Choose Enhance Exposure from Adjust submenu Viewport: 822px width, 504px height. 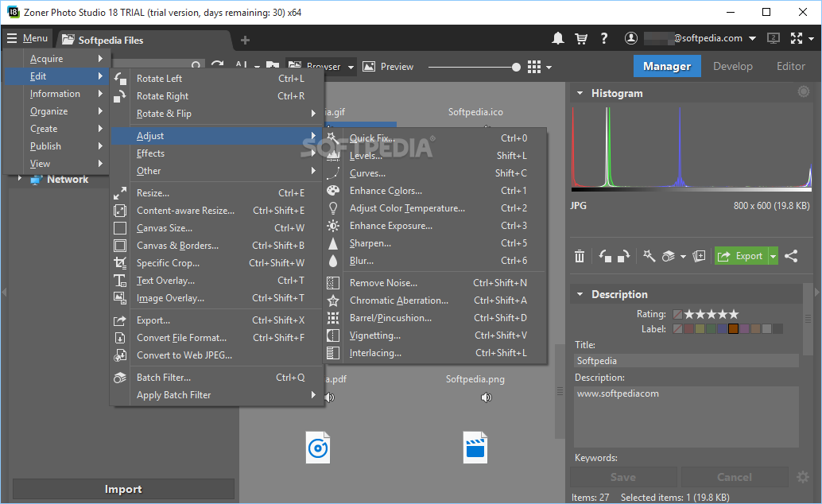coord(434,226)
